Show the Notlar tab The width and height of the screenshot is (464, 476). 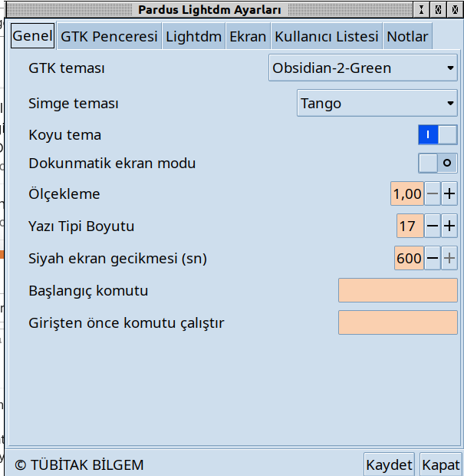[x=407, y=37]
